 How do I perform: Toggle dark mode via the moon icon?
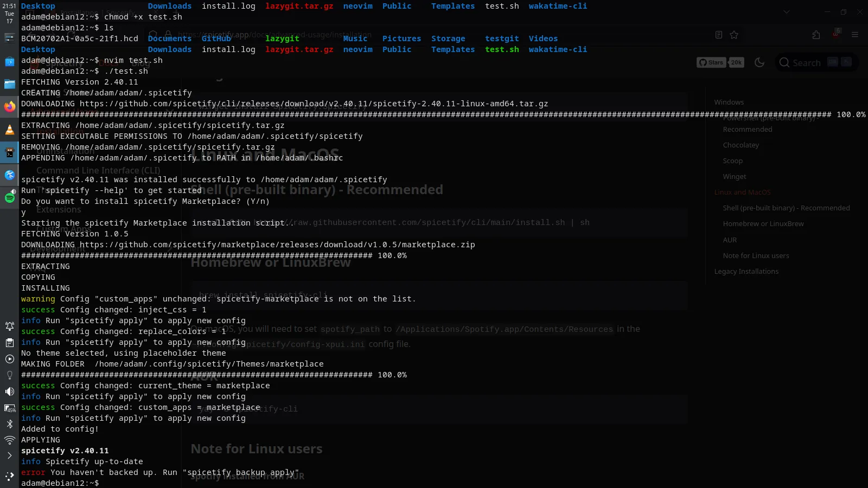click(759, 62)
